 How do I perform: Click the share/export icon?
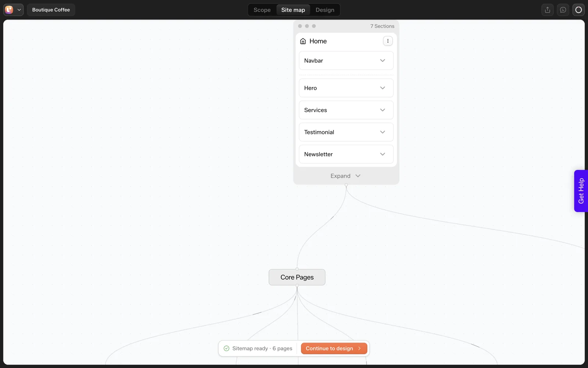(x=548, y=10)
